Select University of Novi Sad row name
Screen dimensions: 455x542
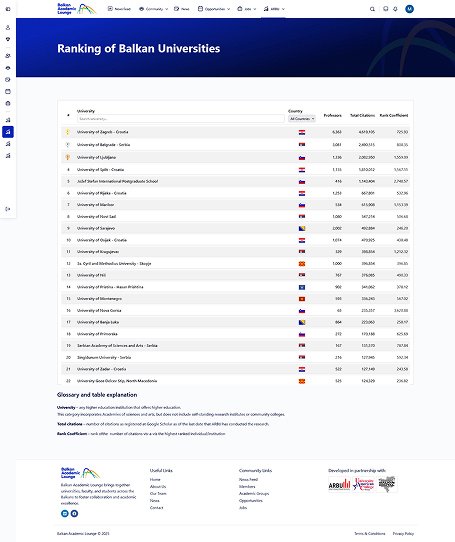point(96,217)
